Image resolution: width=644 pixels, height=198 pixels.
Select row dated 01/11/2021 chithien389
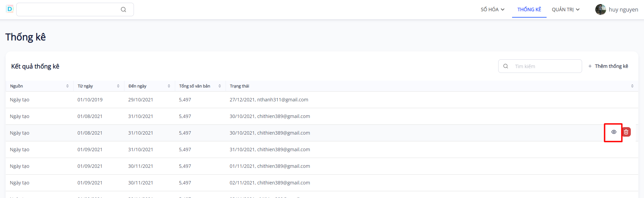(270, 166)
